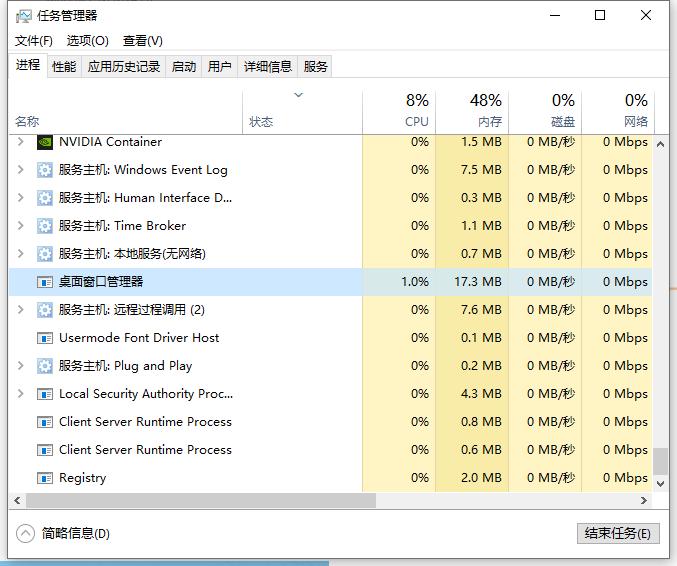Open the 文件(F) menu

(x=34, y=41)
